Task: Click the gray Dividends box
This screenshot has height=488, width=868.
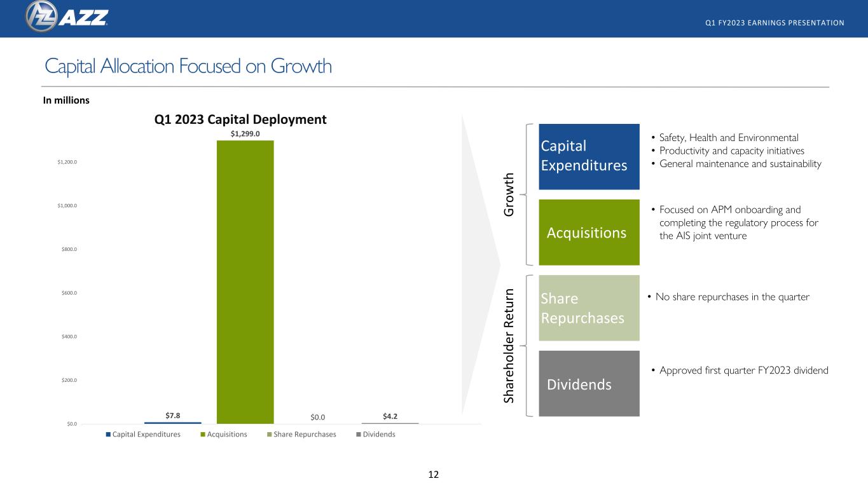Action: point(589,383)
